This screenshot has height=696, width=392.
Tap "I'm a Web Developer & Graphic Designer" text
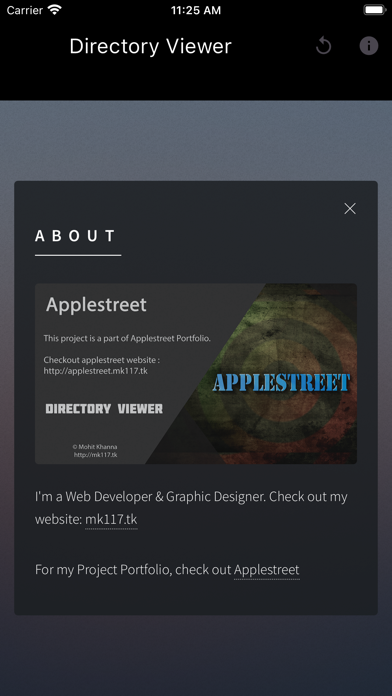[x=150, y=496]
